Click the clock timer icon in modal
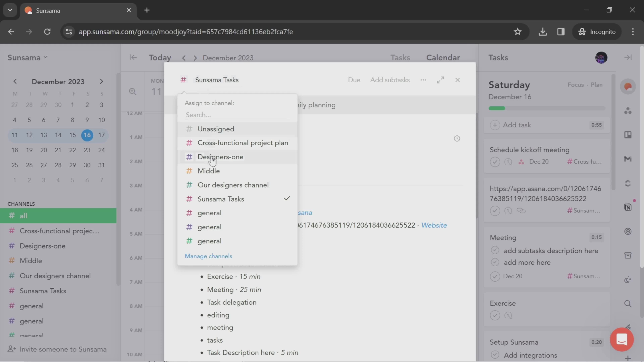Image resolution: width=644 pixels, height=362 pixels. pyautogui.click(x=457, y=138)
